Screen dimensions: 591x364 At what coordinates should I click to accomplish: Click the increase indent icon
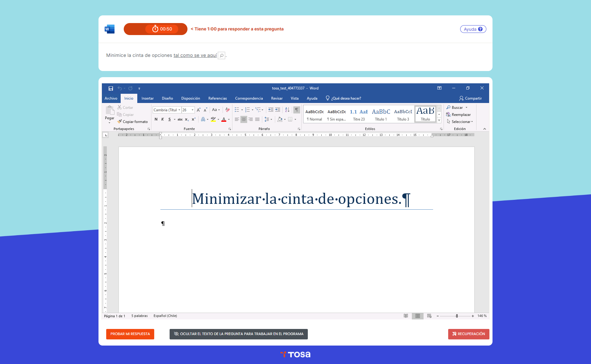point(278,110)
